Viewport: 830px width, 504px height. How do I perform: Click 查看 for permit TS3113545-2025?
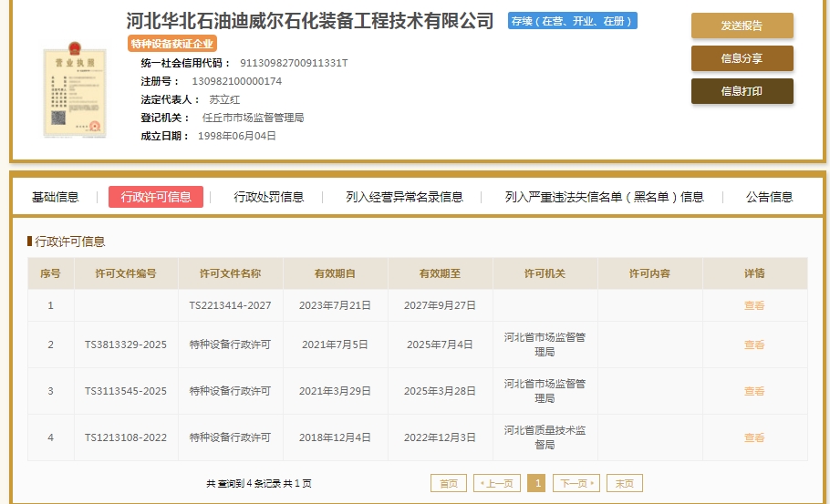[x=754, y=391]
